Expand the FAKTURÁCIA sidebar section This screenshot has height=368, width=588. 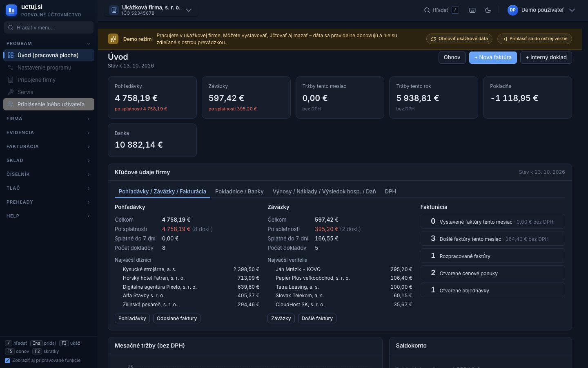(49, 146)
